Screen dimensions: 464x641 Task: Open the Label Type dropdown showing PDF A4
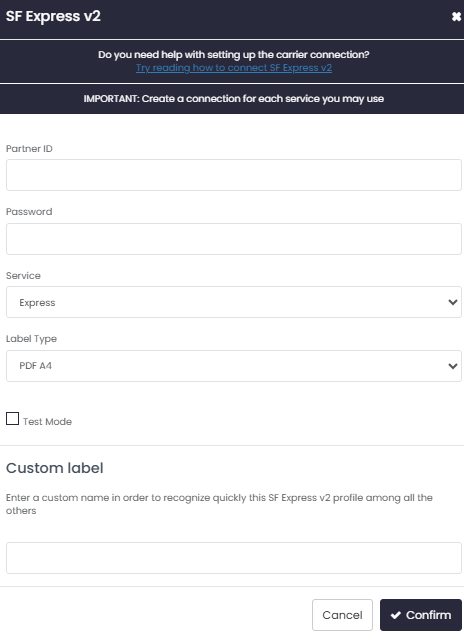(x=234, y=366)
